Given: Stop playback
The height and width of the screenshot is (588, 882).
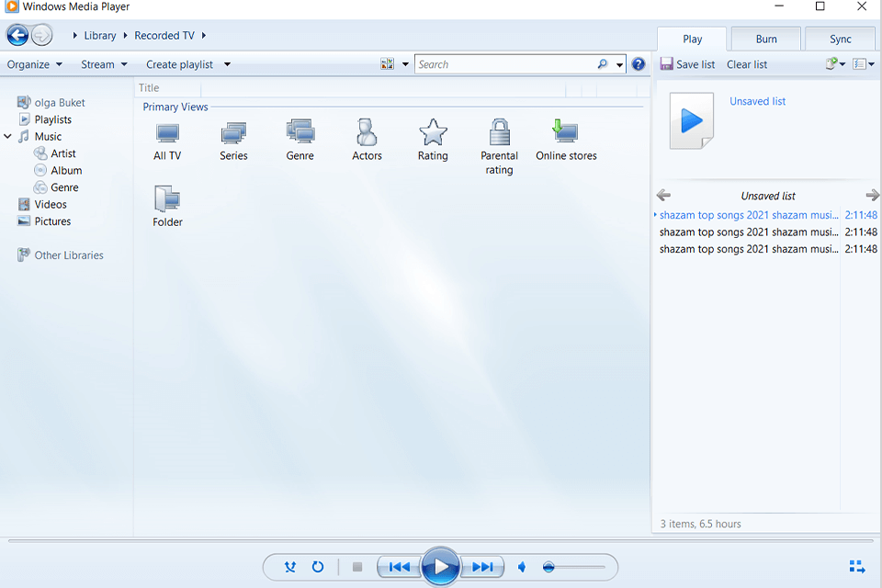Looking at the screenshot, I should 357,567.
